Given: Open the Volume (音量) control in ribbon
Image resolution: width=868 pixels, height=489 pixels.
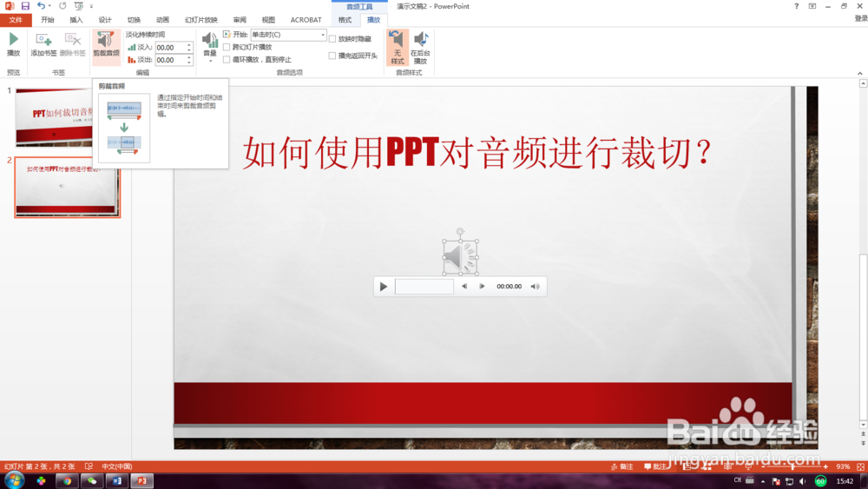Looking at the screenshot, I should click(x=210, y=46).
